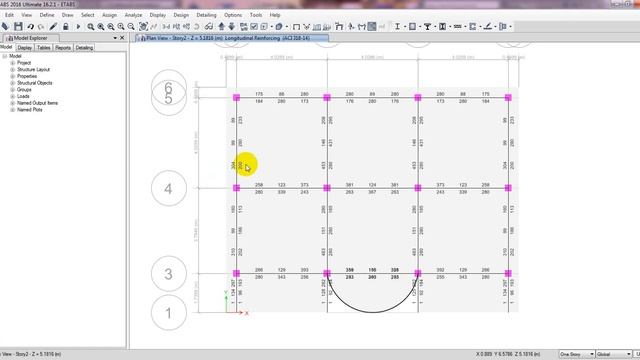The height and width of the screenshot is (360, 640).
Task: Expand the Groups tree node
Action: (13, 89)
